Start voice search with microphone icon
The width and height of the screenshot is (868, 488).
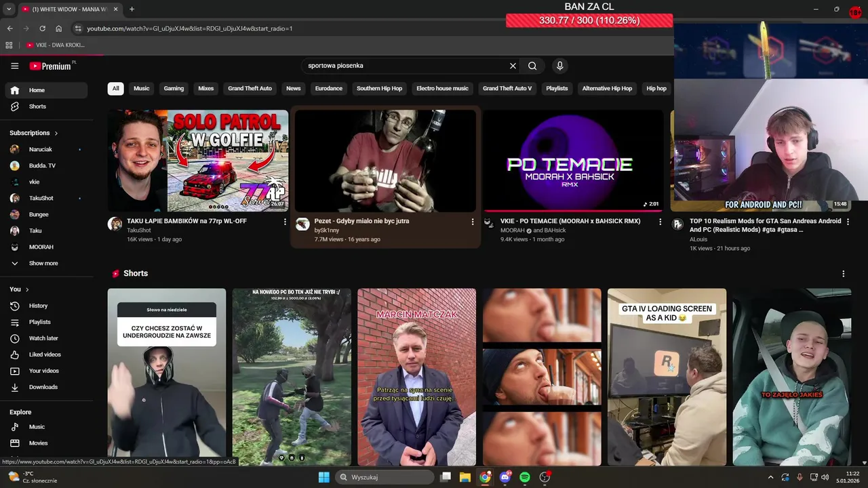(x=559, y=66)
